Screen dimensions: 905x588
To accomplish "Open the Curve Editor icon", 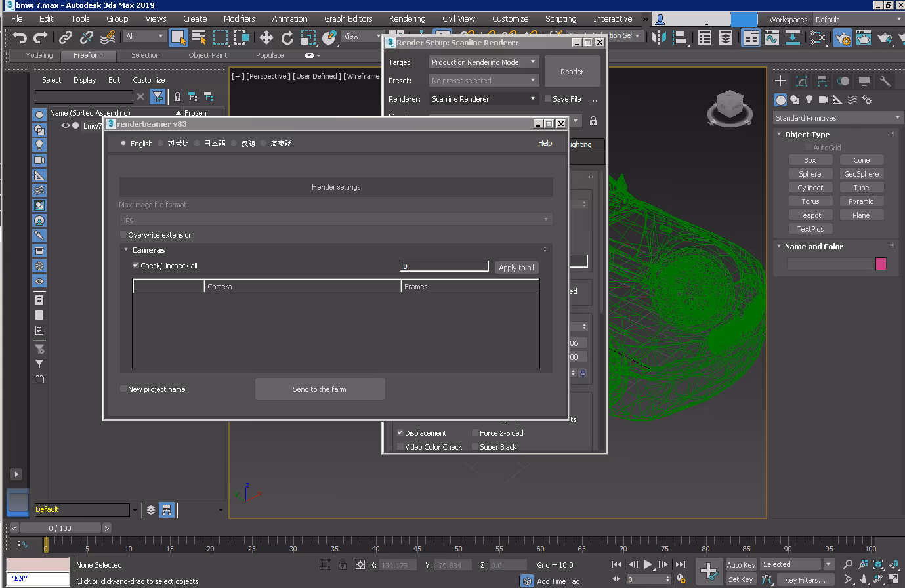I will 772,38.
